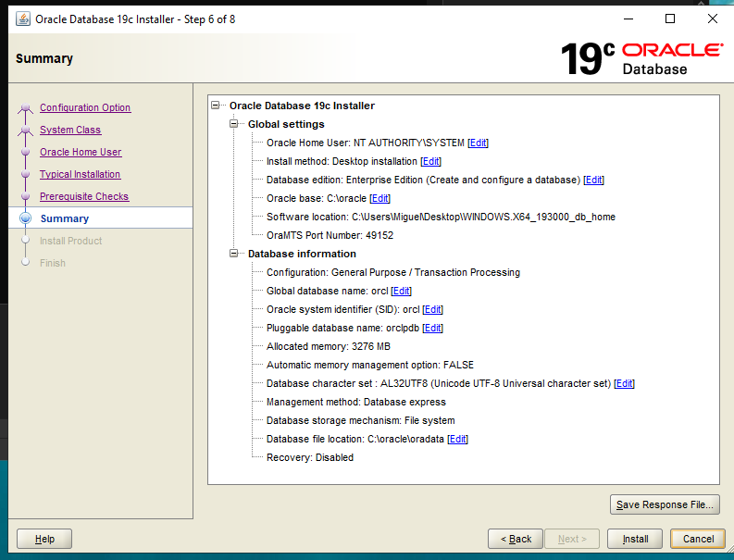The image size is (734, 560).
Task: Click the Global settings heading text
Action: [x=286, y=124]
